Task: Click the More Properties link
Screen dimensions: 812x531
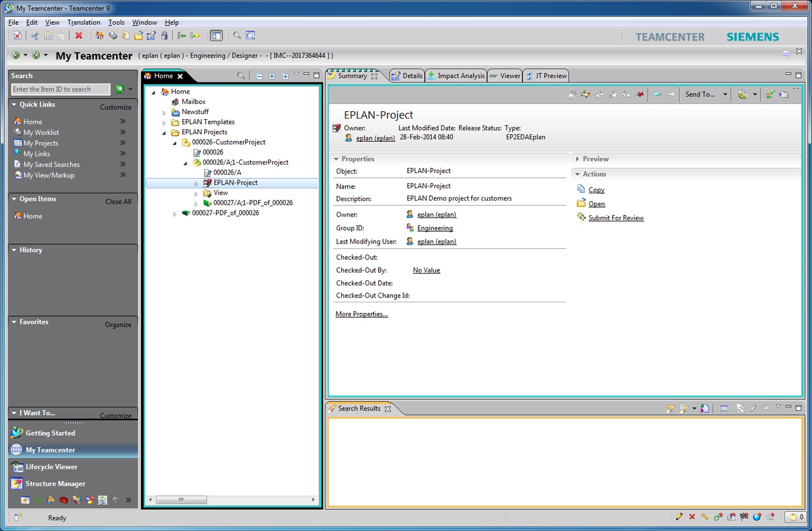Action: 361,314
